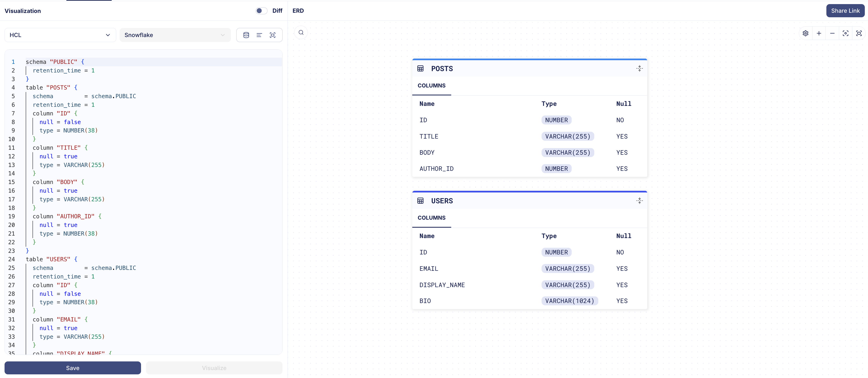Click the database view icon
868x378 pixels.
coord(246,35)
